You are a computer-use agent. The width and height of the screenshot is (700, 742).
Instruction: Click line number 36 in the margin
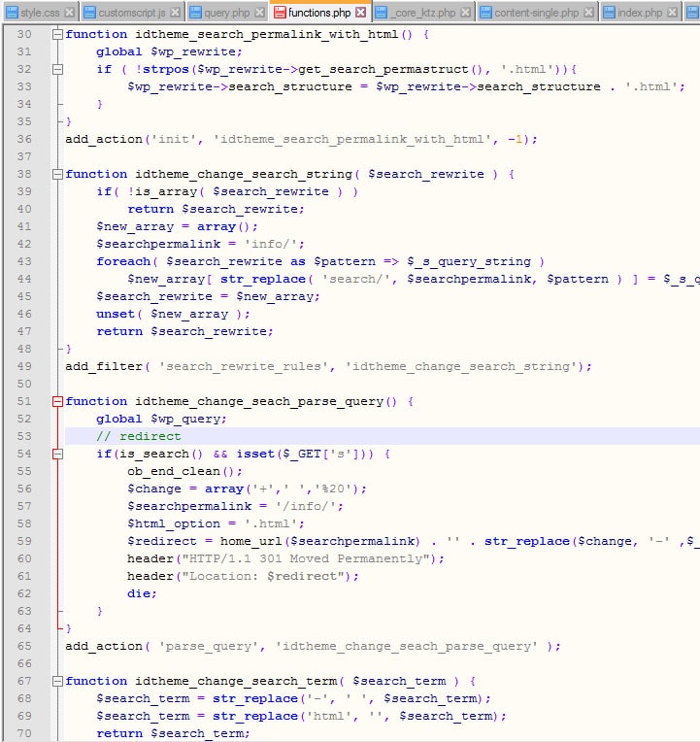coord(24,139)
